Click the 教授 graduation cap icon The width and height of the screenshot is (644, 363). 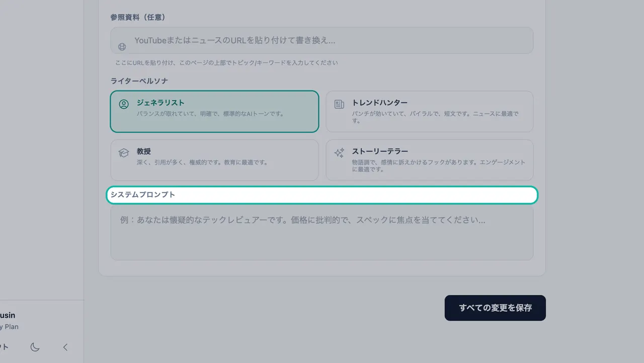(124, 153)
